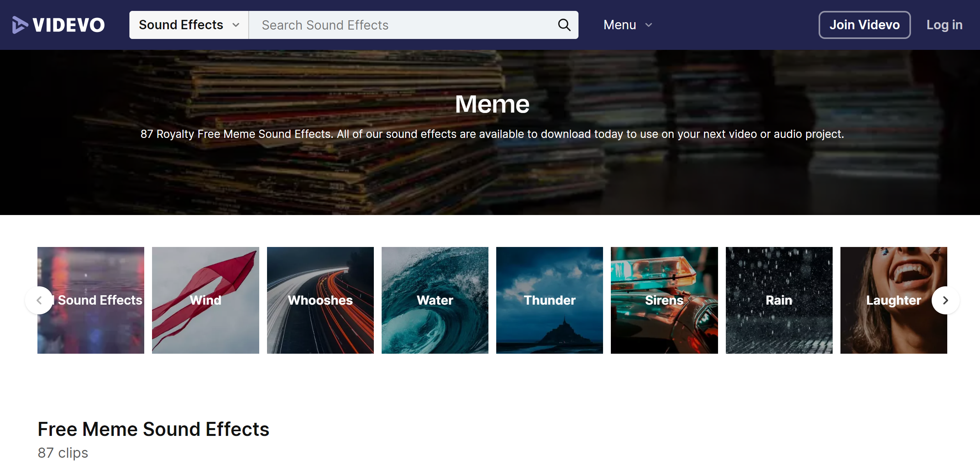Screen dimensions: 980x462
Task: Select the Water category tile
Action: (435, 300)
